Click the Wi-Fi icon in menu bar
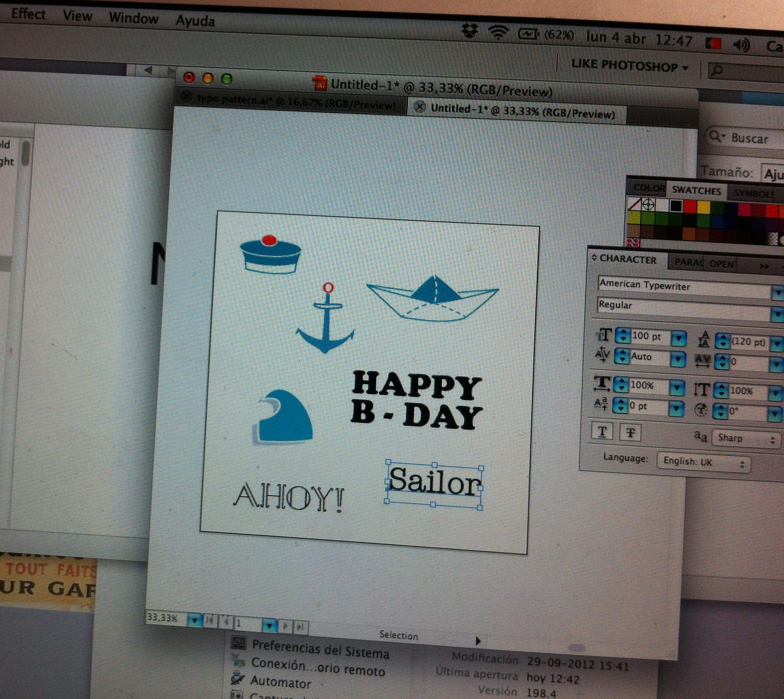 [498, 33]
